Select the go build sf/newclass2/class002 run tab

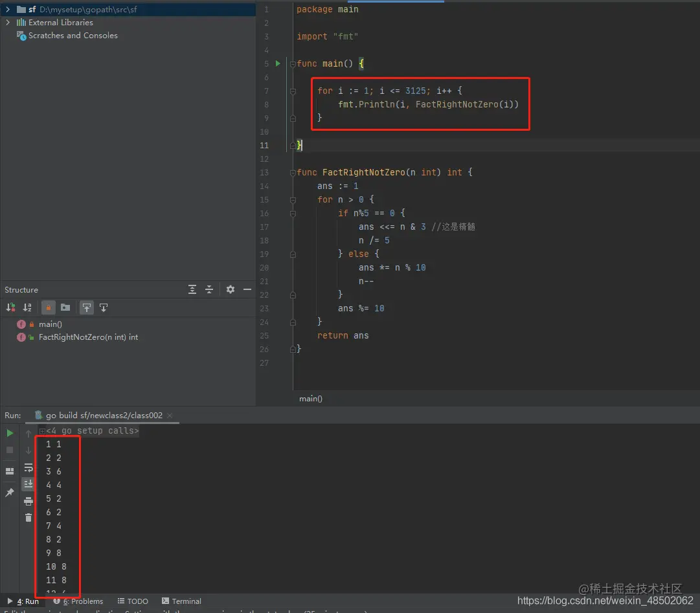pos(104,416)
